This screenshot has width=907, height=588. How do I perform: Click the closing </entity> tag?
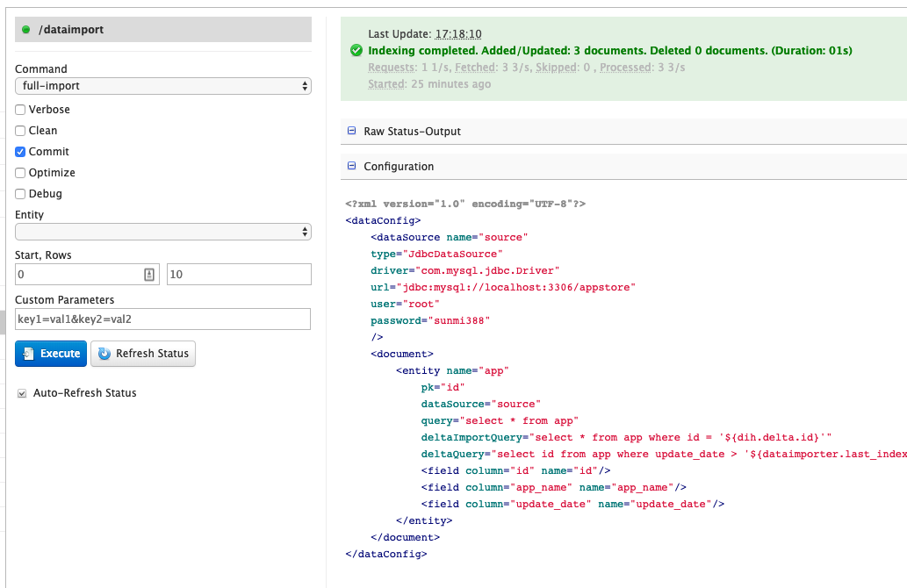pos(424,521)
